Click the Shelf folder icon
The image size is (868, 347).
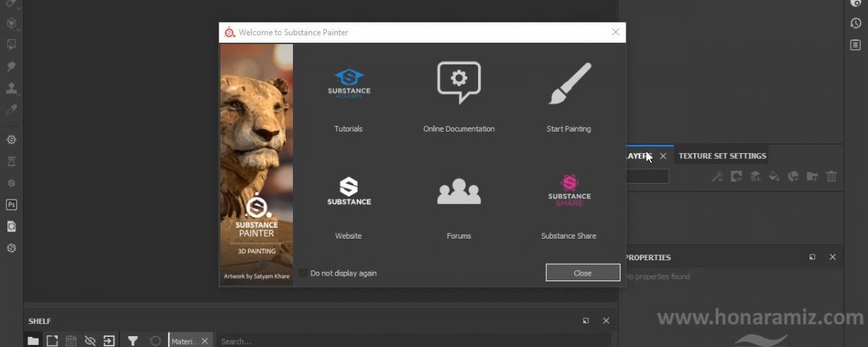[33, 340]
